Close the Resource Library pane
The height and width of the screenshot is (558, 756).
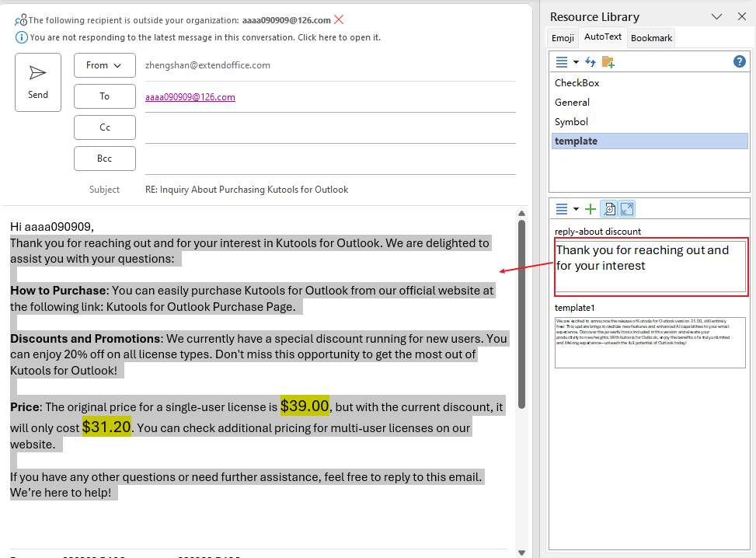click(x=742, y=16)
